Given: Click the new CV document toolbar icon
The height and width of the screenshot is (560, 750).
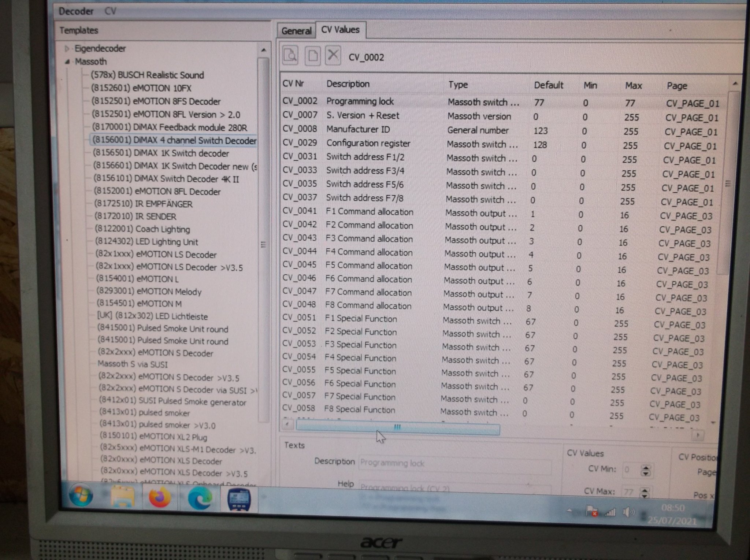Looking at the screenshot, I should pyautogui.click(x=312, y=56).
